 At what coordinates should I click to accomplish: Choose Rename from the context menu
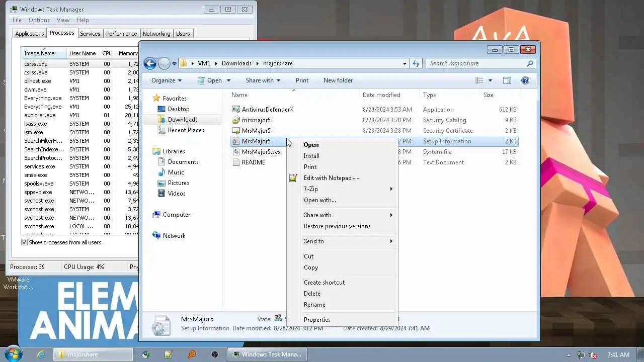coord(314,305)
